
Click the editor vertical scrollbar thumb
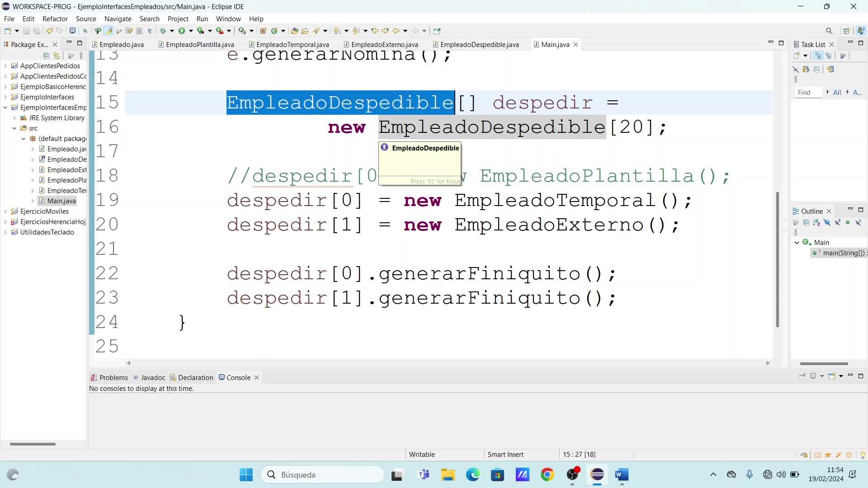pos(777,258)
